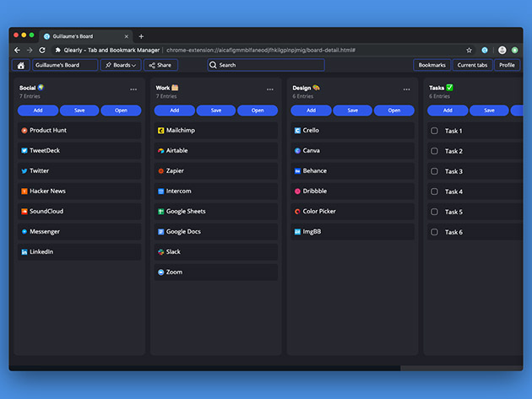Bookmark page with the star icon
This screenshot has height=399, width=532.
469,50
